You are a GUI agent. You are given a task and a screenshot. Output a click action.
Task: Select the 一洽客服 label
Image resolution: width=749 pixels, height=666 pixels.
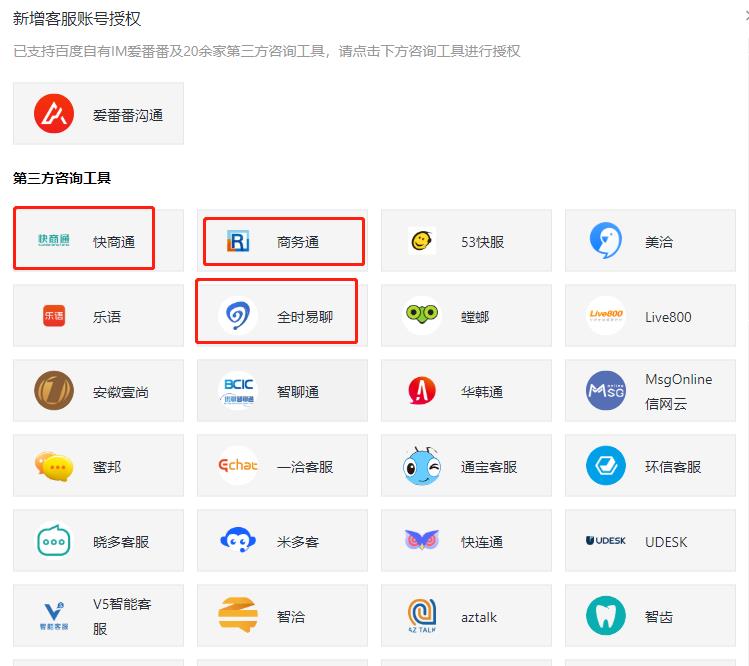click(x=305, y=467)
